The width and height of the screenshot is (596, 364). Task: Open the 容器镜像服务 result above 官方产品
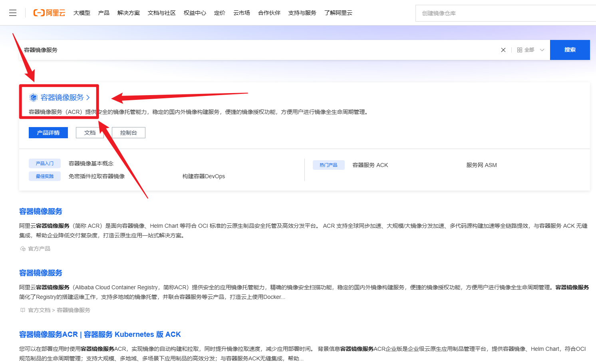(x=41, y=211)
